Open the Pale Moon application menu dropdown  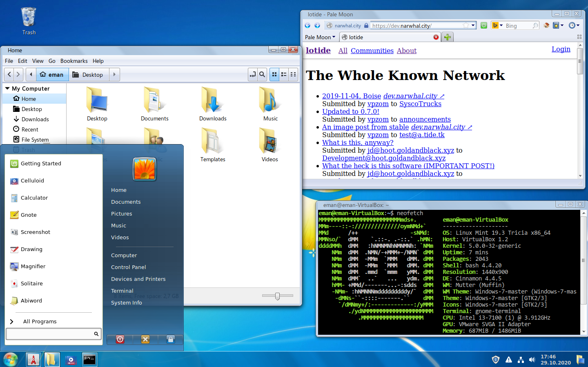[x=320, y=37]
